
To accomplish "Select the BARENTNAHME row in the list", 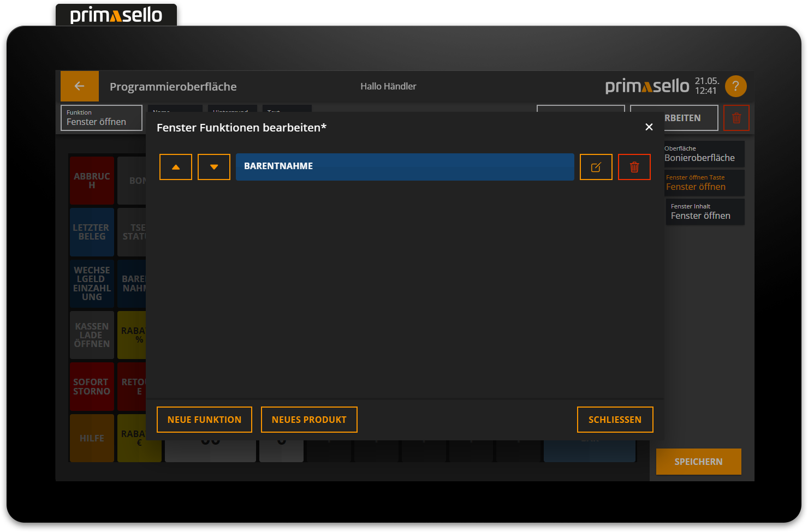I will click(x=405, y=167).
